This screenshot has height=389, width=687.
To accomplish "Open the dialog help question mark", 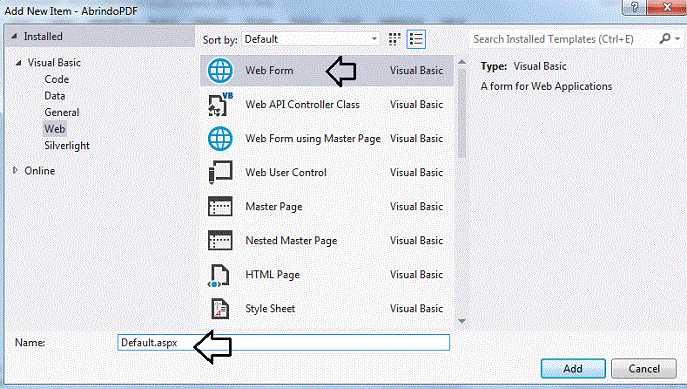I will click(x=634, y=7).
